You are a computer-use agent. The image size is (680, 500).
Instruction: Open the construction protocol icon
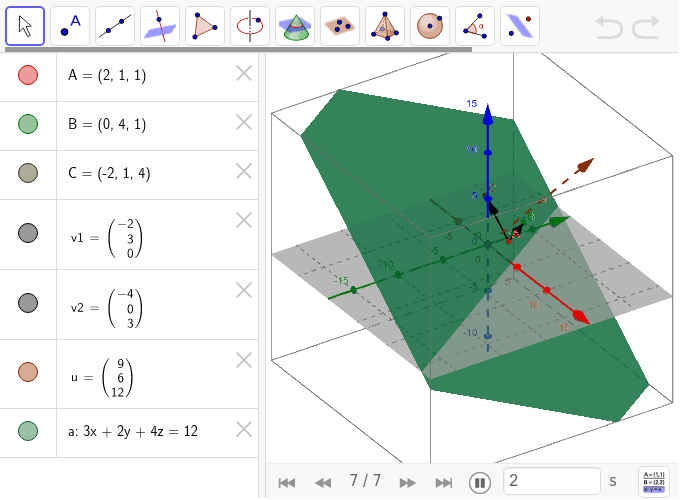point(654,481)
